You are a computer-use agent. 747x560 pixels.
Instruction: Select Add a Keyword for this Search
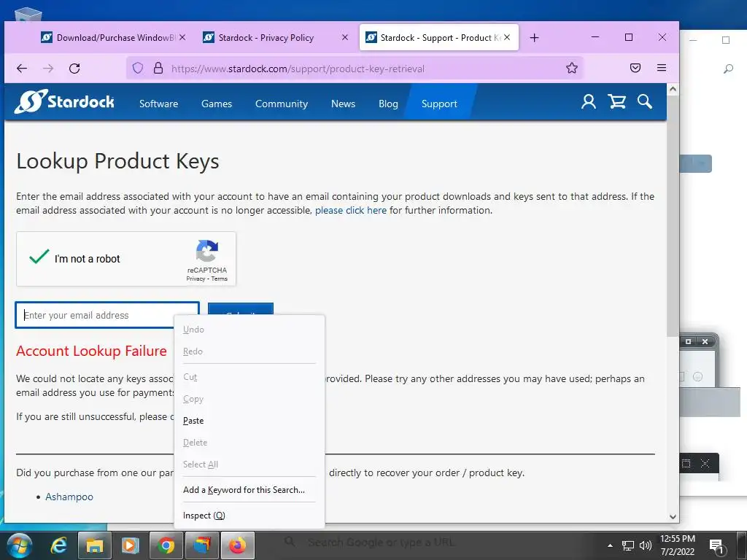(x=249, y=490)
